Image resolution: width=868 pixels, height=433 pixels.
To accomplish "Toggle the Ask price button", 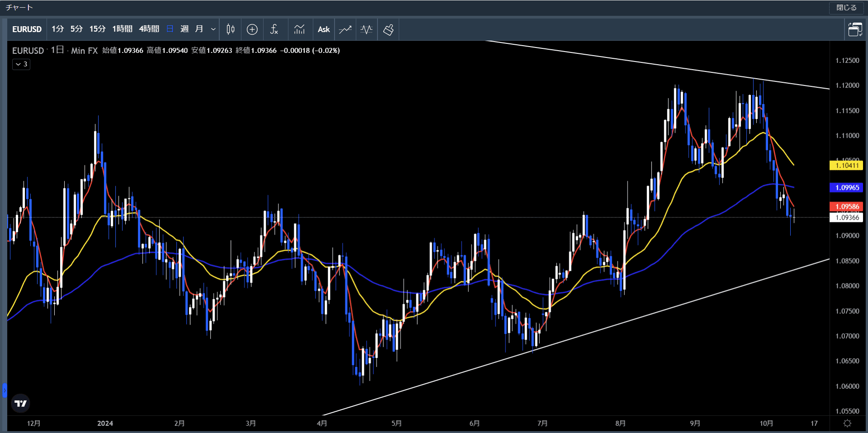I will [x=324, y=29].
